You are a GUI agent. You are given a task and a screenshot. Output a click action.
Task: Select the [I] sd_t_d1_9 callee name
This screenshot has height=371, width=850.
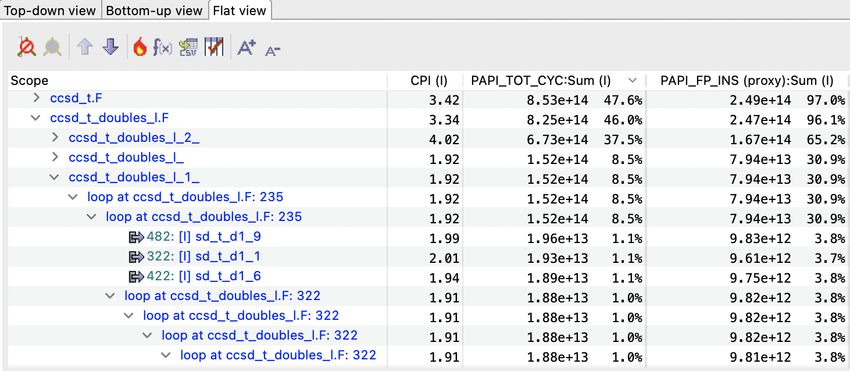point(220,236)
